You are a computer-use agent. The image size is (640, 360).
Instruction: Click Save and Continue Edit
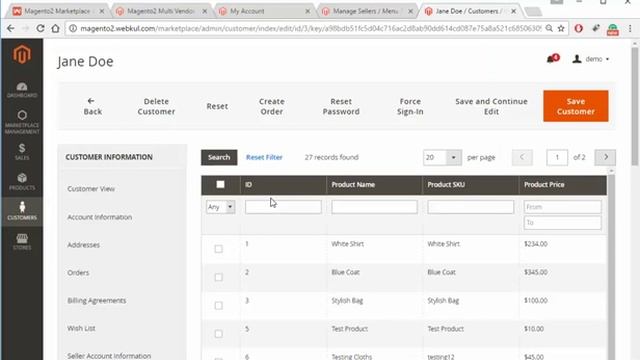[491, 106]
